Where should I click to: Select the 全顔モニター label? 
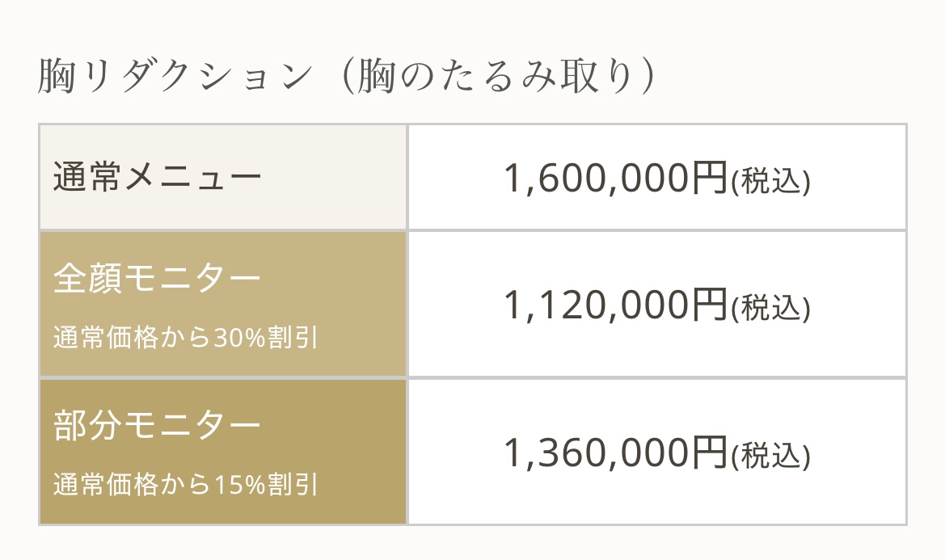pyautogui.click(x=158, y=279)
